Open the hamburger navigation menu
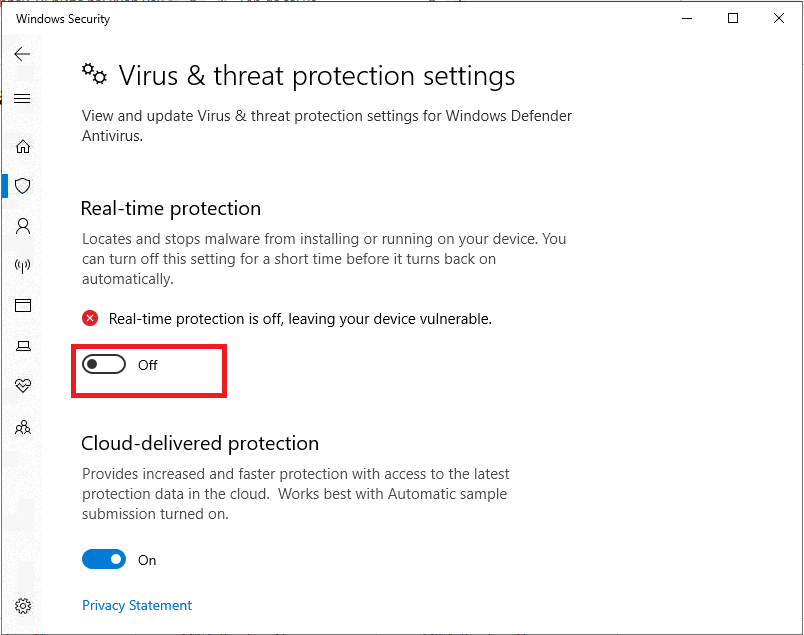The image size is (804, 635). pyautogui.click(x=22, y=98)
